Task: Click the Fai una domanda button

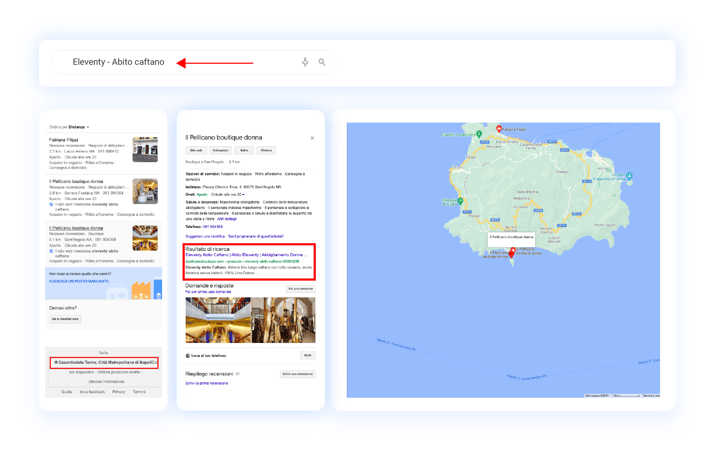Action: pyautogui.click(x=301, y=289)
